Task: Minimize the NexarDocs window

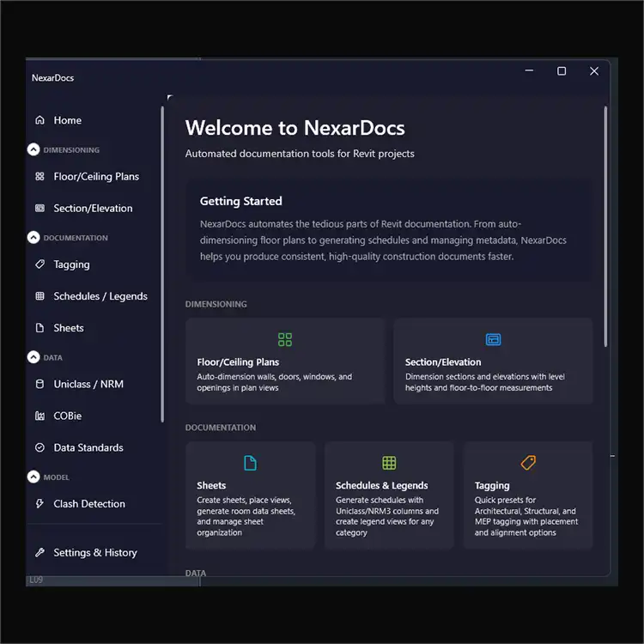Action: [529, 71]
